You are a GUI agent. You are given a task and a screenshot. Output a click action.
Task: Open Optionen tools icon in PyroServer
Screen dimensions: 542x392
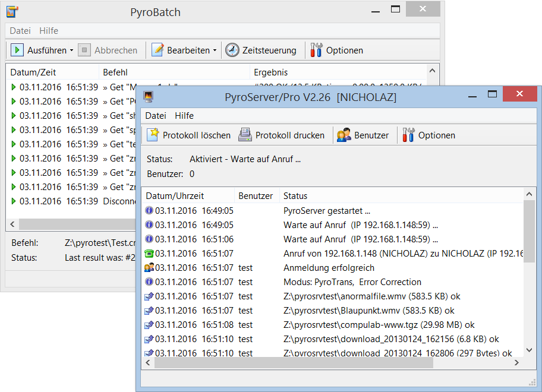click(408, 135)
